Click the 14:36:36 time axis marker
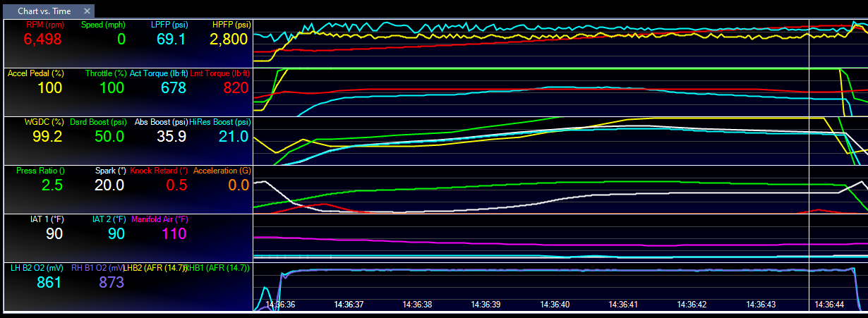The height and width of the screenshot is (318, 868). click(x=281, y=305)
